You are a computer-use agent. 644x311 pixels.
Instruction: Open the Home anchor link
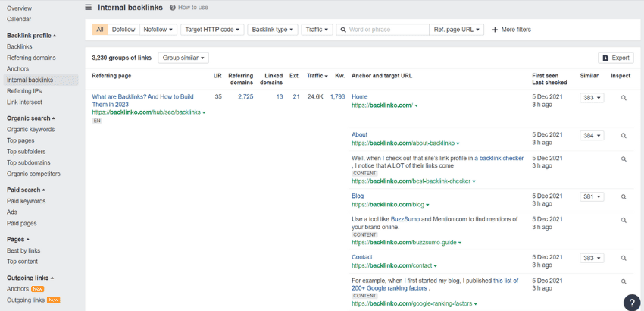point(359,97)
